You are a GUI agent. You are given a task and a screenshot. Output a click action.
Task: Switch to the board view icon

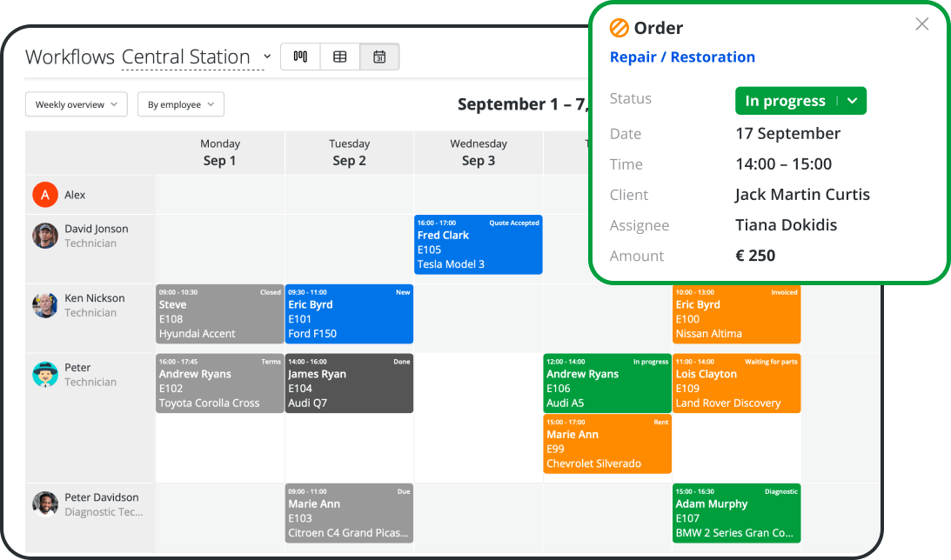coord(300,56)
